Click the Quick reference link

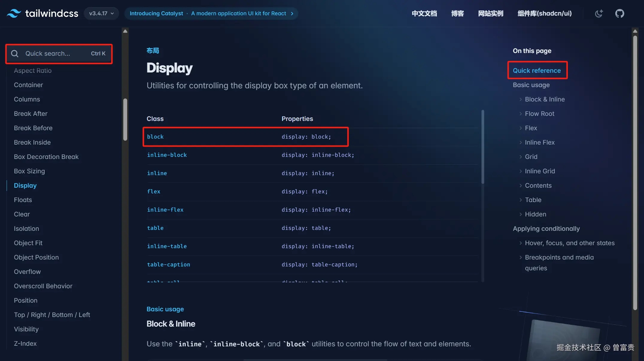pyautogui.click(x=537, y=71)
